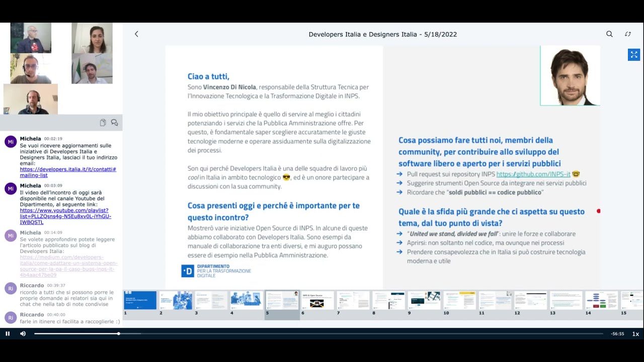Open the Medium blog article link
Viewport: 644px width, 362px height.
[x=69, y=266]
